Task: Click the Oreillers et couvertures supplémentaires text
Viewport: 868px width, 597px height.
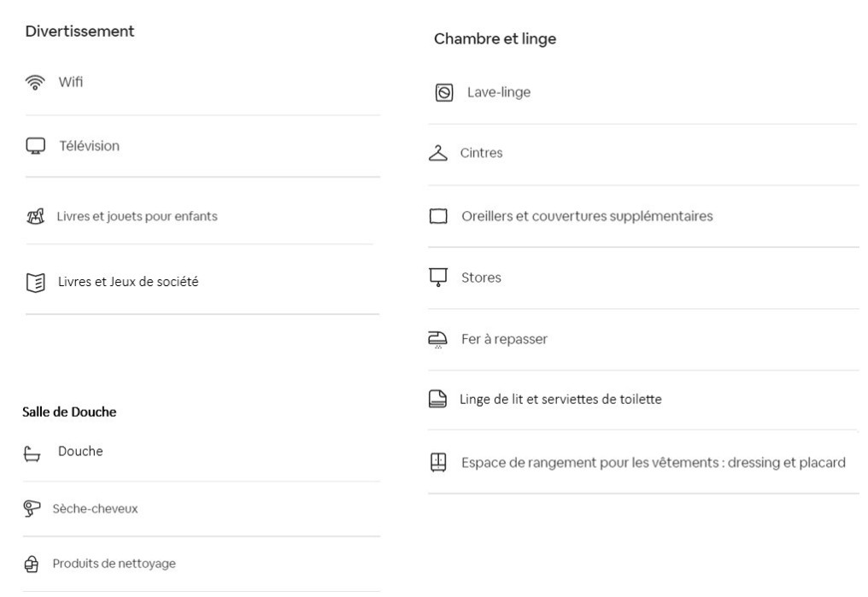Action: pyautogui.click(x=586, y=216)
